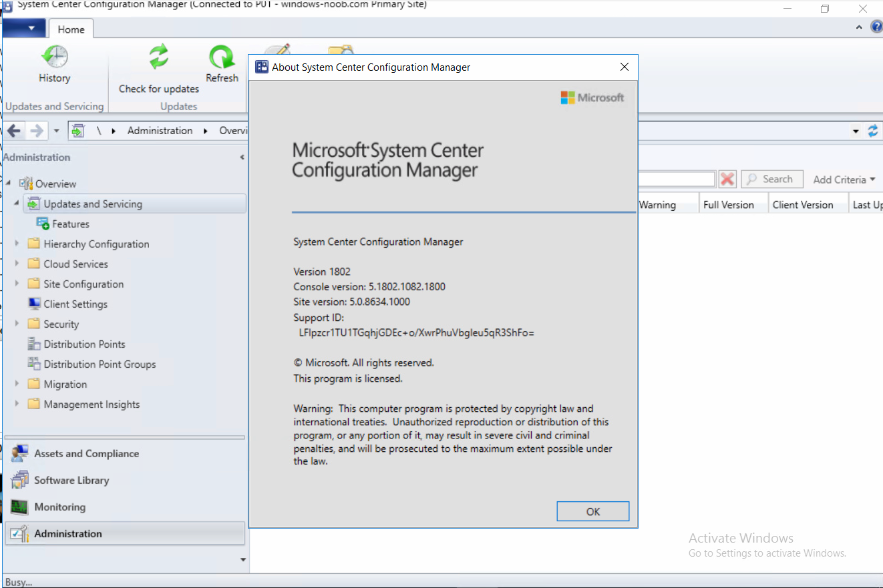Expand the Hierarchy Configuration node
883x588 pixels.
click(x=17, y=244)
